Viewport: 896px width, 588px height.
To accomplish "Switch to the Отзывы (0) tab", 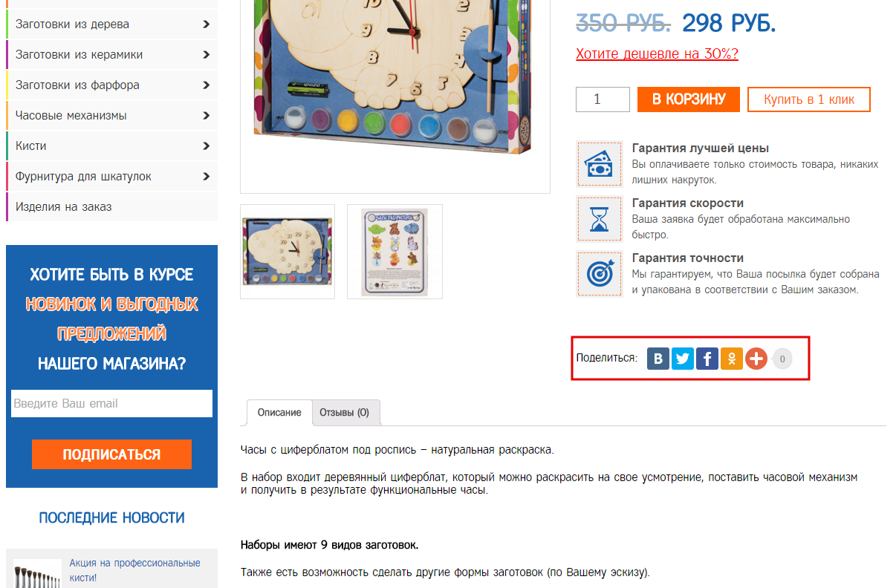I will point(345,413).
